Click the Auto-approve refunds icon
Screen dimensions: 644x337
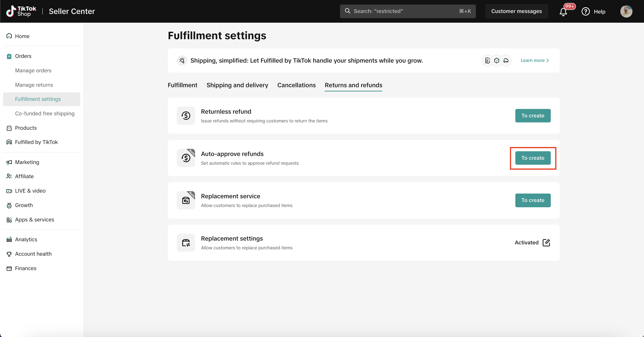[186, 158]
